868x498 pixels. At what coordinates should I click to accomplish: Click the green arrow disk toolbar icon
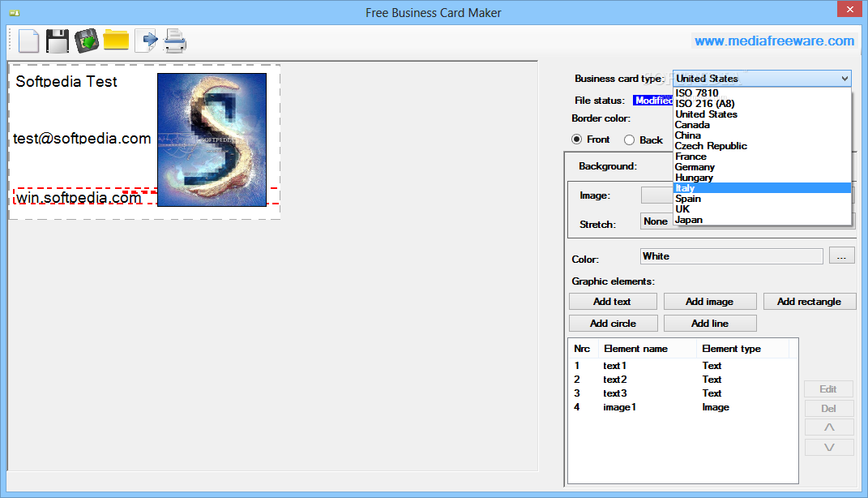tap(87, 41)
